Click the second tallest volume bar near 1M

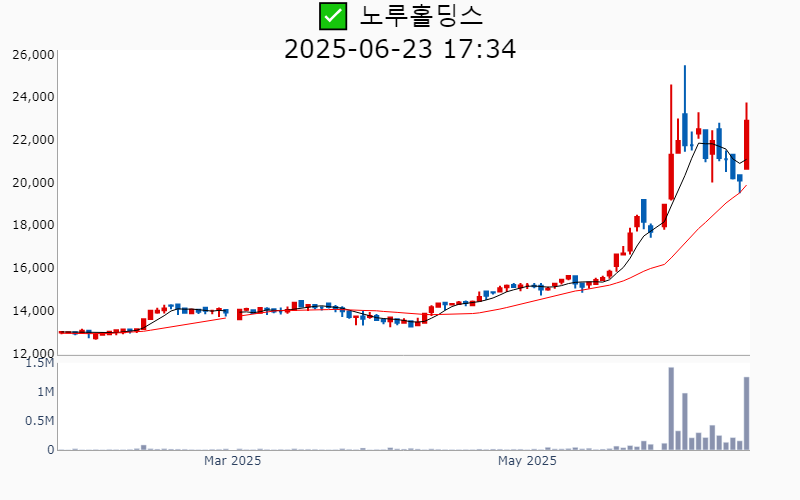(x=685, y=421)
